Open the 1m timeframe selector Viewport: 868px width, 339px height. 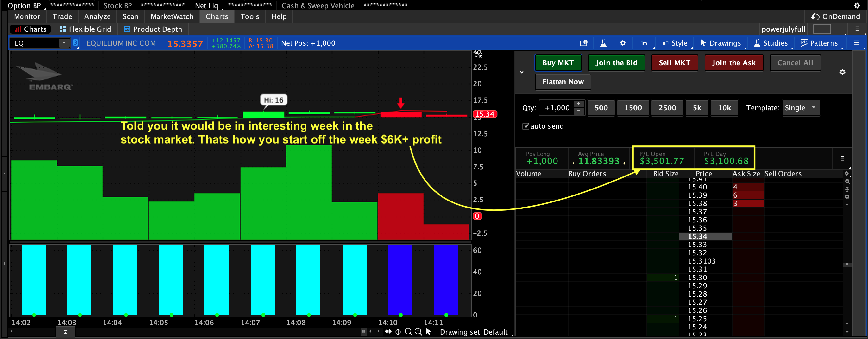[x=644, y=43]
